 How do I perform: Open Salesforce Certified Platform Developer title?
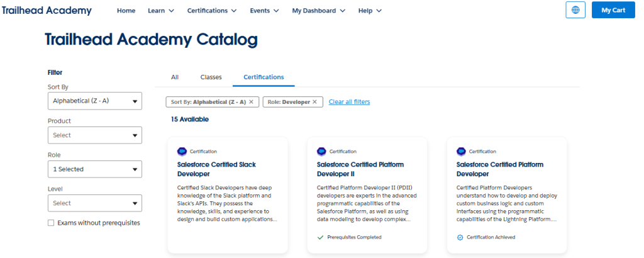[x=500, y=169]
